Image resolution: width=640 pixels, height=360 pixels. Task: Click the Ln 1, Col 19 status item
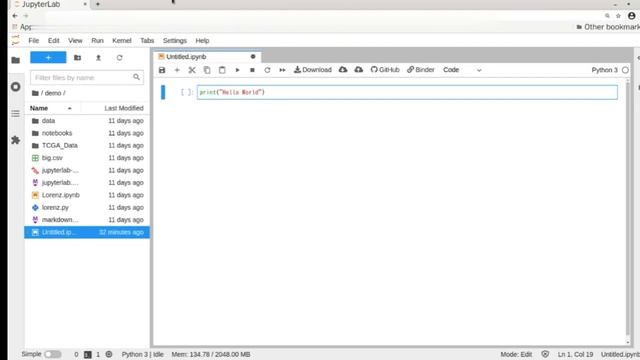coord(575,354)
